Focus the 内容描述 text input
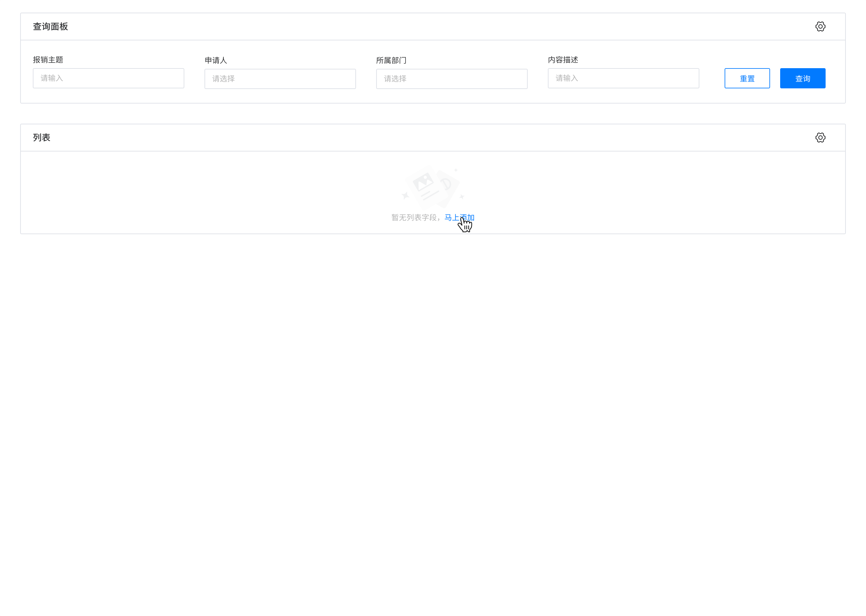Image resolution: width=866 pixels, height=616 pixels. point(623,79)
